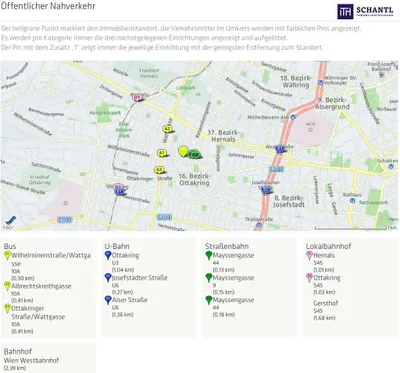Click the green pin beside Mayssengasse 0,18 km
The width and height of the screenshot is (400, 373).
pyautogui.click(x=209, y=300)
